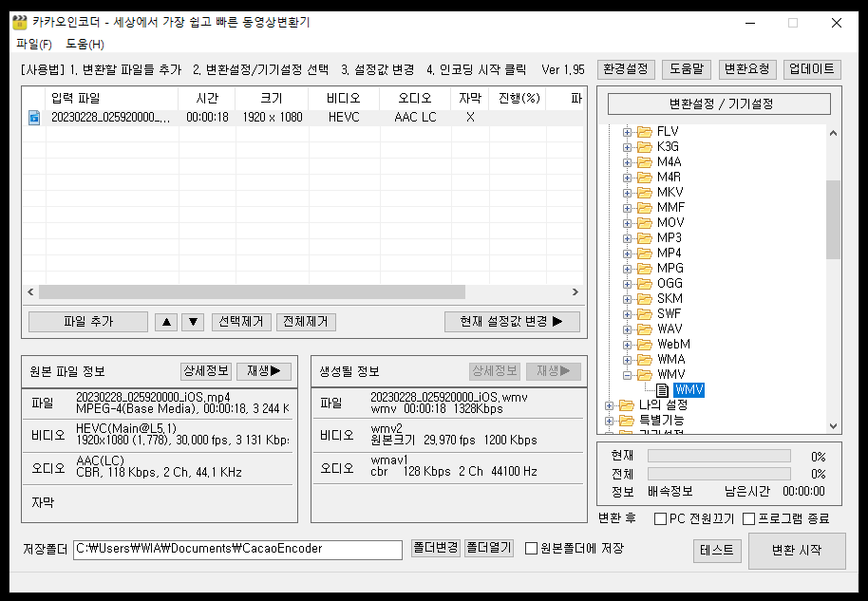Image resolution: width=868 pixels, height=601 pixels.
Task: Expand the MP4 tree node
Action: click(627, 254)
